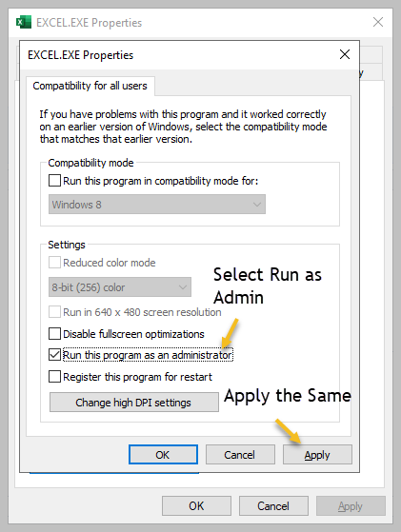Click Cancel in the inner dialog
The image size is (401, 532).
[x=240, y=455]
